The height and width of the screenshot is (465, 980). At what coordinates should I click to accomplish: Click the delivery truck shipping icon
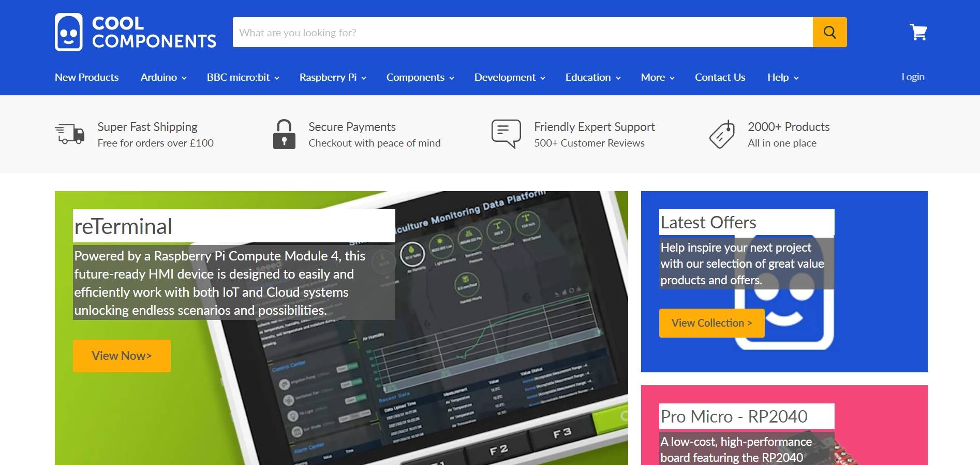point(70,134)
